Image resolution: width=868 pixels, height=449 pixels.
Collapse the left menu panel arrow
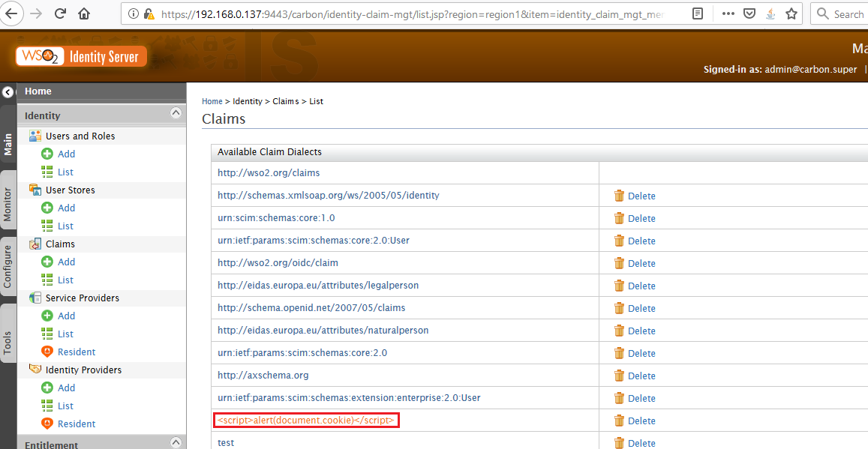[8, 92]
